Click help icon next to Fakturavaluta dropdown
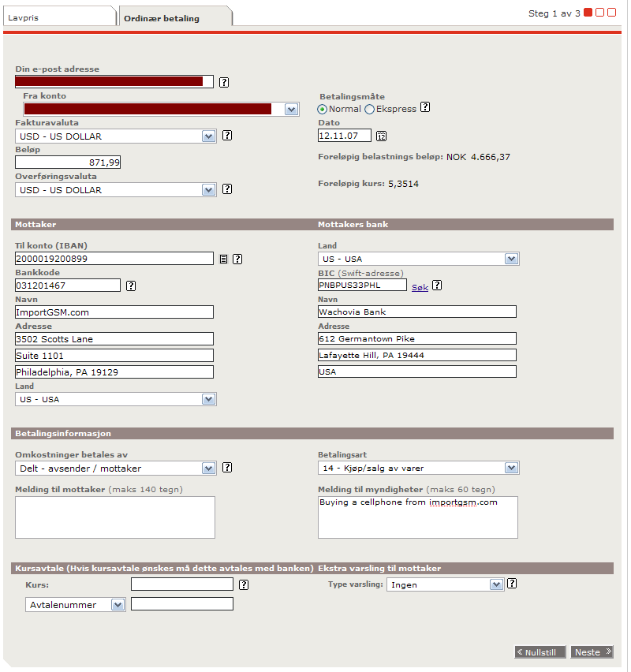Image resolution: width=631 pixels, height=672 pixels. tap(227, 136)
